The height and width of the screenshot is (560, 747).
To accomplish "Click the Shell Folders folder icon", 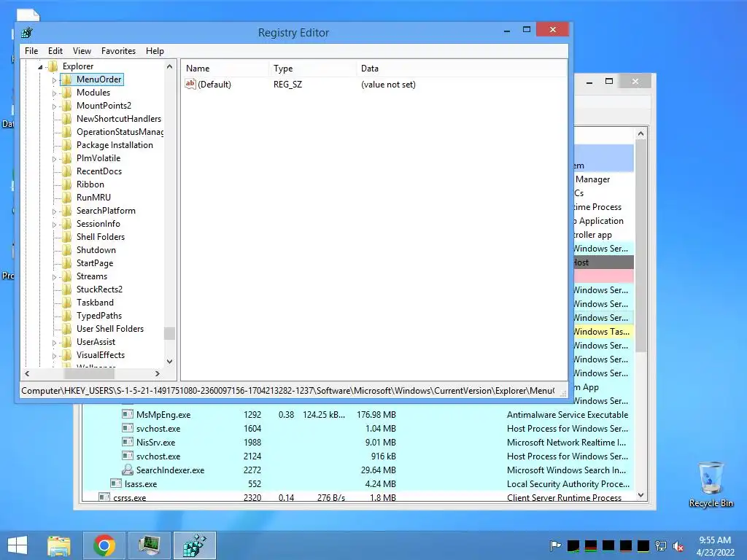I will click(67, 237).
